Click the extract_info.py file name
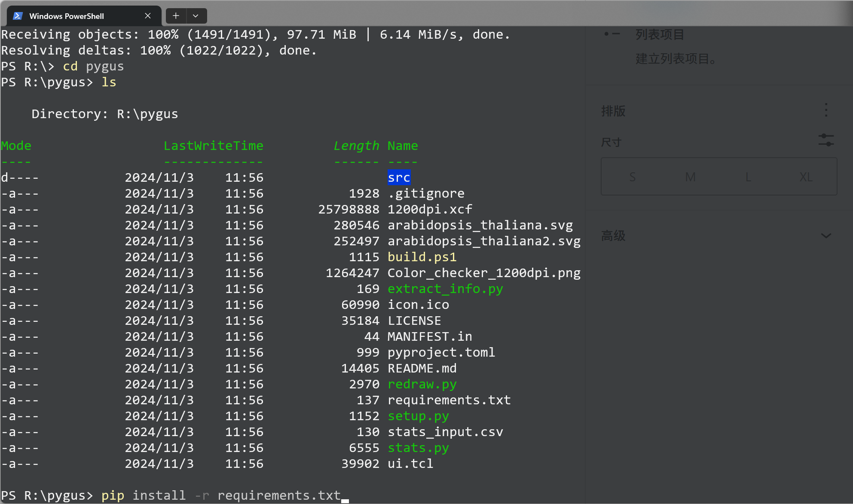 [445, 289]
